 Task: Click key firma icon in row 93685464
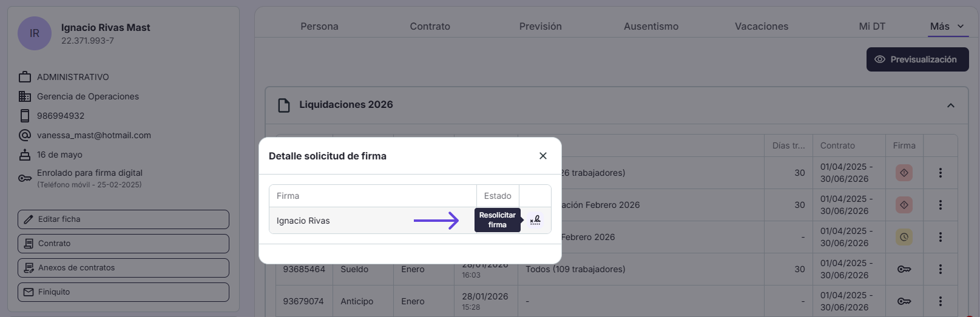[x=904, y=269]
